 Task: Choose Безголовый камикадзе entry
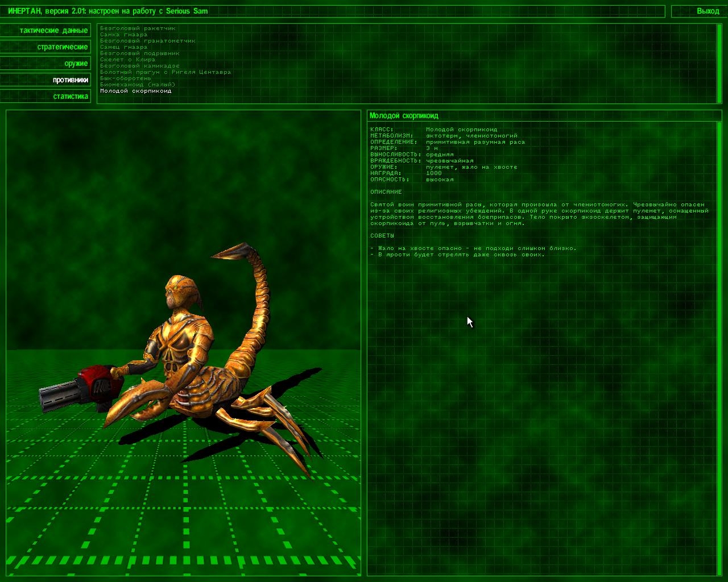(x=140, y=65)
